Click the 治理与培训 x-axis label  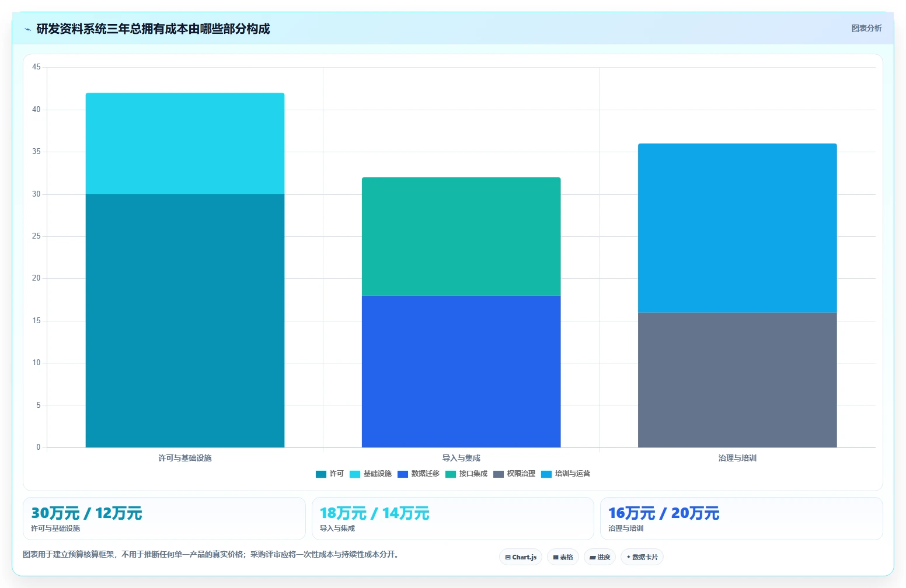click(x=737, y=458)
